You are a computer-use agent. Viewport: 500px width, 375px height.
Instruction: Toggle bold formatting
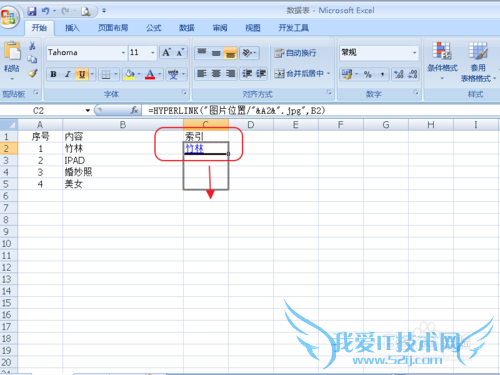(53, 74)
